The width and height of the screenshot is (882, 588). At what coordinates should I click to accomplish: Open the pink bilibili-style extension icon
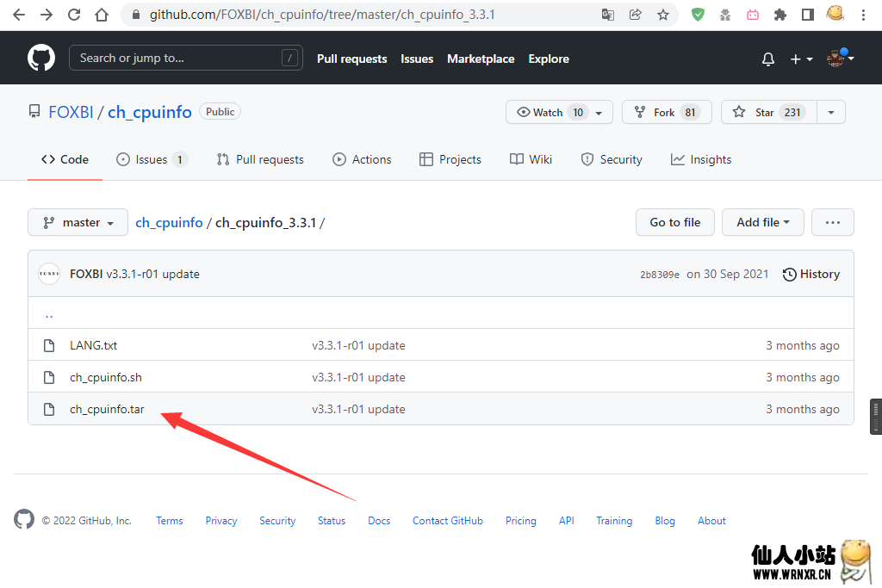pos(753,15)
